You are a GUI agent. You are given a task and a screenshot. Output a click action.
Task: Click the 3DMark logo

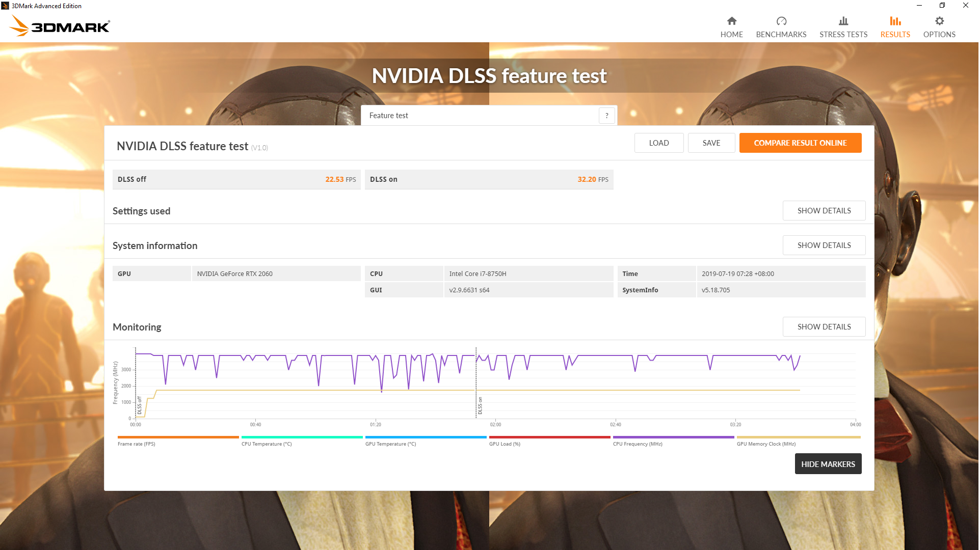tap(60, 26)
